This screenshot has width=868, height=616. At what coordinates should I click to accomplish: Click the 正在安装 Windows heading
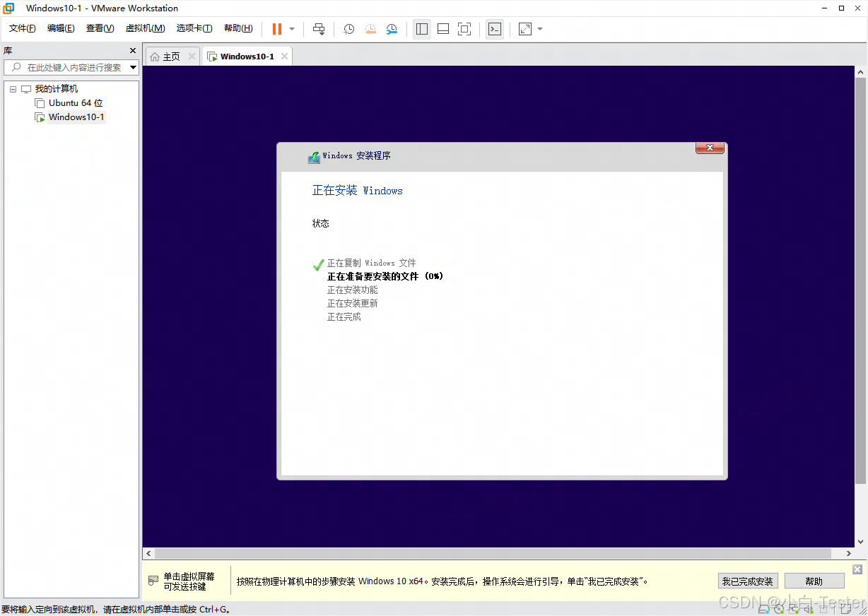358,191
